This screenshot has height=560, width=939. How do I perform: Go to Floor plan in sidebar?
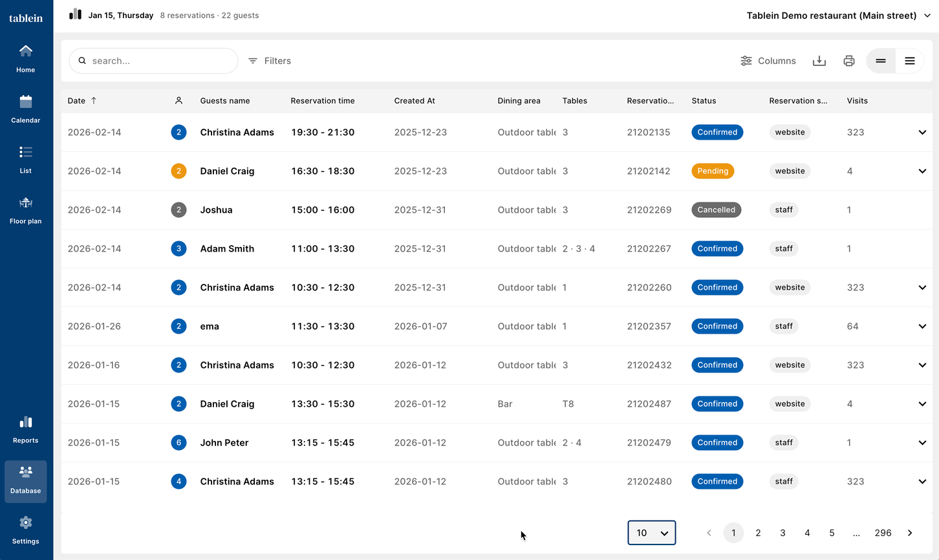(x=26, y=210)
